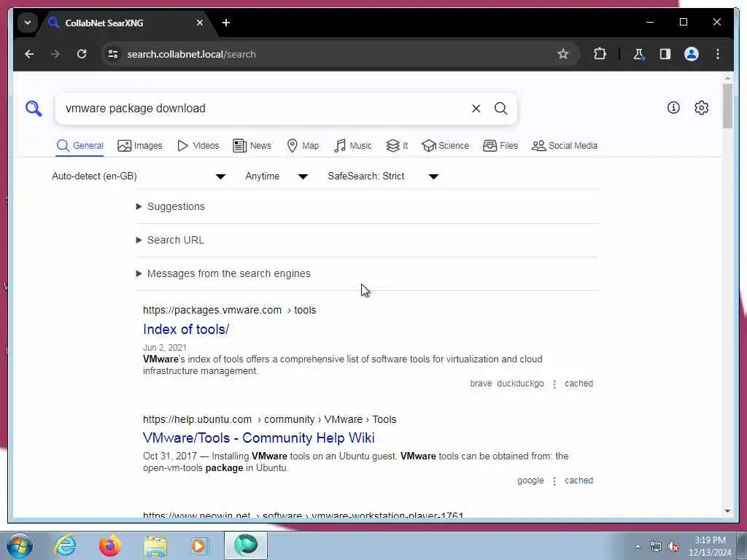Switch to Science category
Viewport: 747px width, 560px height.
[445, 146]
